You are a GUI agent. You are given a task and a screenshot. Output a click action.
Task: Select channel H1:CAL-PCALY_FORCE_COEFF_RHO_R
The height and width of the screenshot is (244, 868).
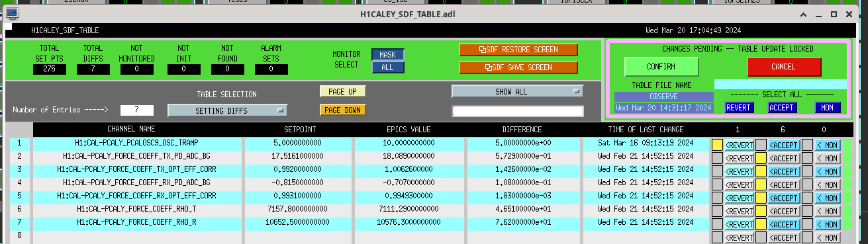(x=136, y=222)
